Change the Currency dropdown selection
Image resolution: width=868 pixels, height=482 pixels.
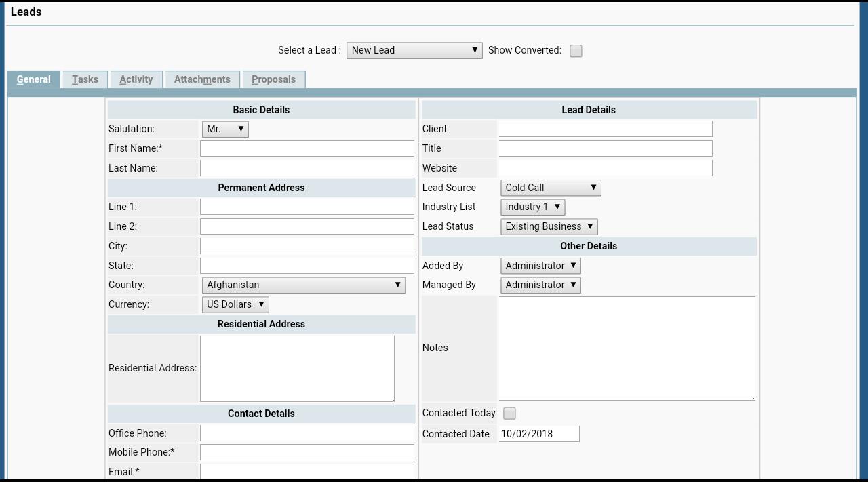click(x=235, y=304)
